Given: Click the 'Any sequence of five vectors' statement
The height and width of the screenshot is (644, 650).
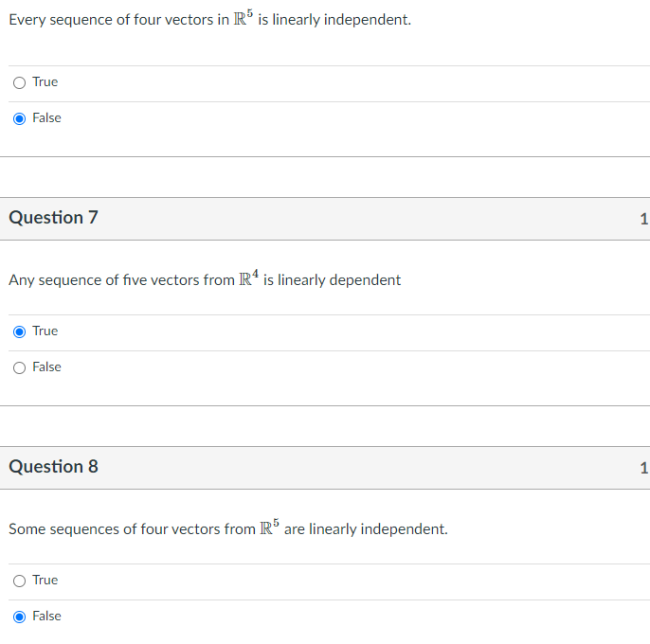Looking at the screenshot, I should pos(205,278).
